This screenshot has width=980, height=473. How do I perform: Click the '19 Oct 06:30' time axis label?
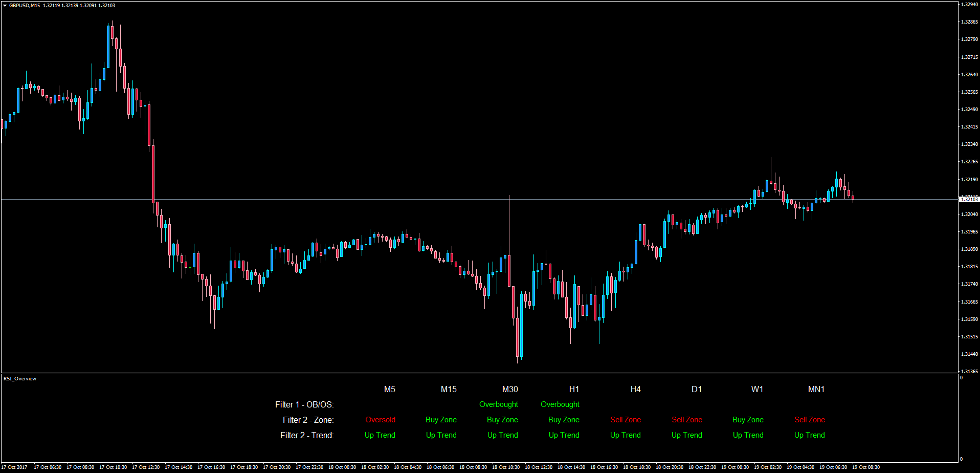tap(833, 467)
